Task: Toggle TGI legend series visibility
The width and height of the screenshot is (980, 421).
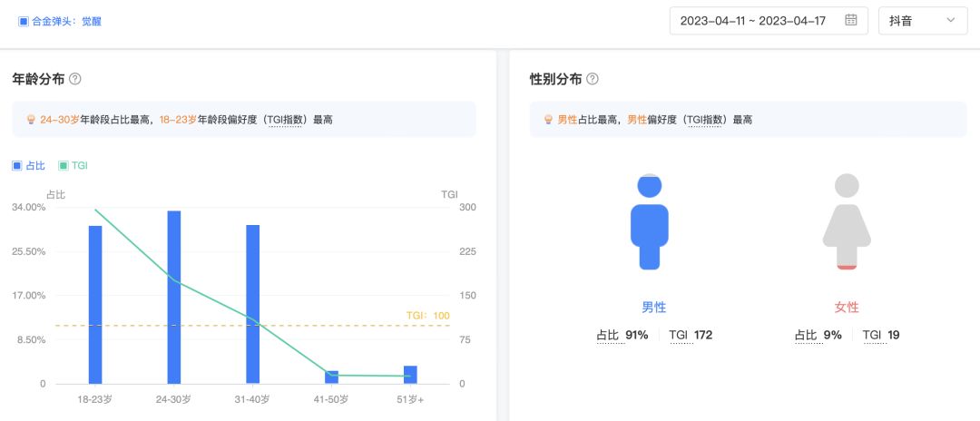Action: tap(73, 166)
